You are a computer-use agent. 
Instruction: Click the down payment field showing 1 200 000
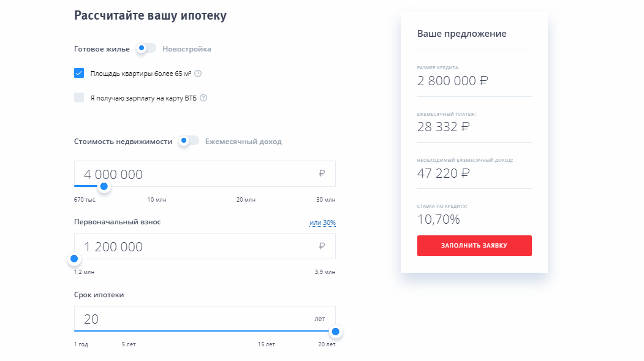196,246
